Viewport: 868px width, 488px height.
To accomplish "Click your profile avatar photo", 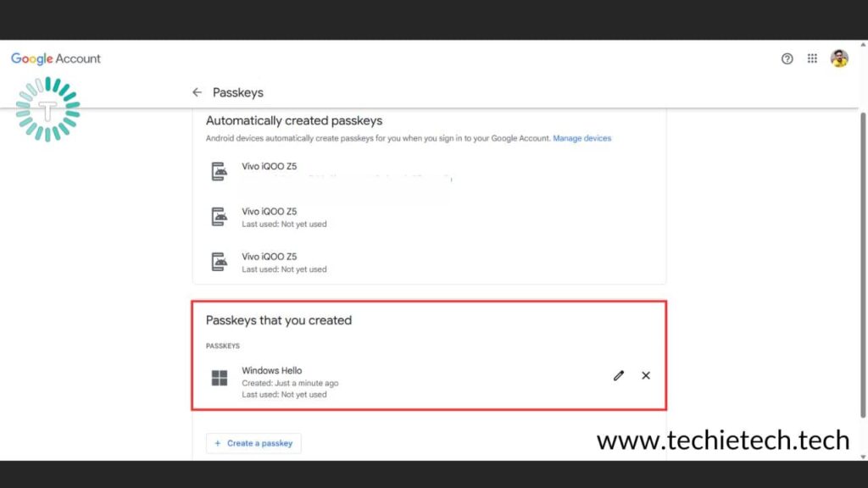I will click(839, 58).
